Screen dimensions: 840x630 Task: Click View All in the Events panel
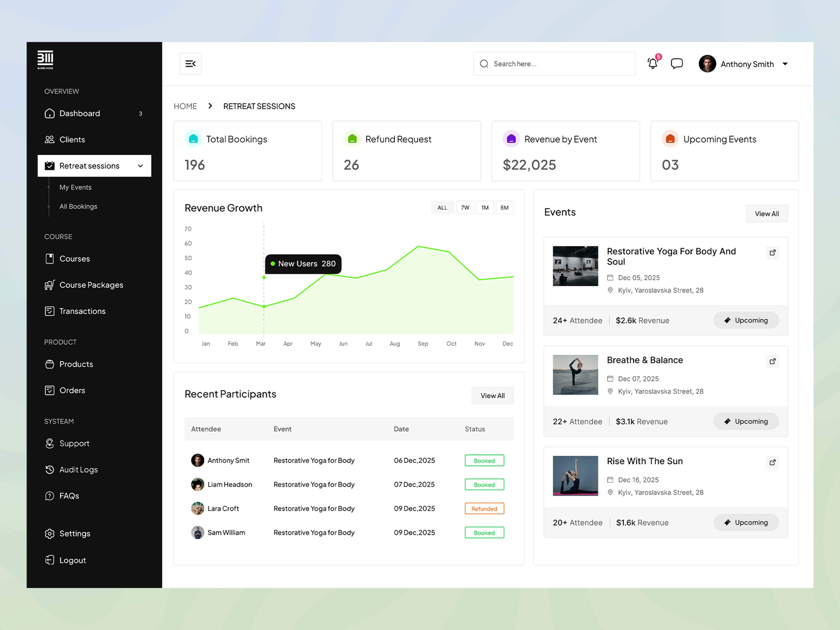click(766, 213)
